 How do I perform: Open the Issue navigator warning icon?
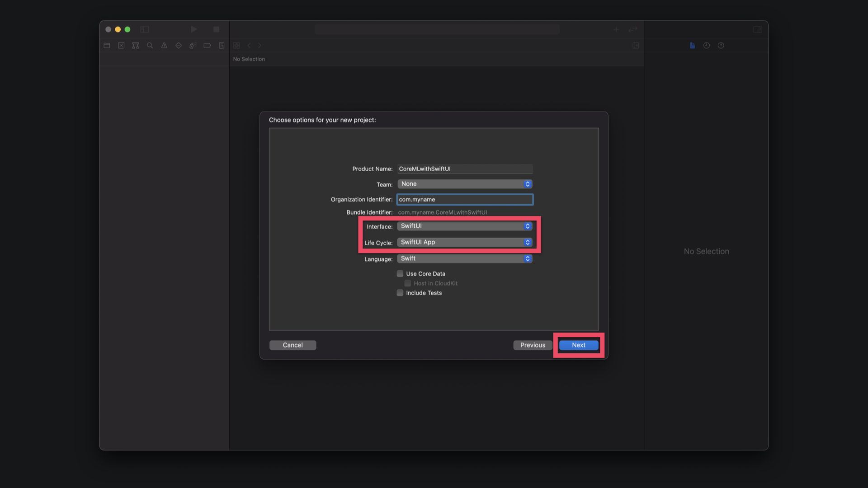(164, 46)
